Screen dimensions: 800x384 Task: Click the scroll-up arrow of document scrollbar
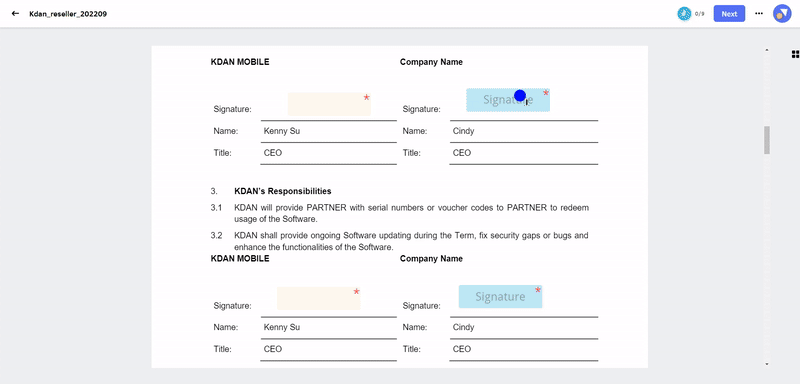coord(766,50)
